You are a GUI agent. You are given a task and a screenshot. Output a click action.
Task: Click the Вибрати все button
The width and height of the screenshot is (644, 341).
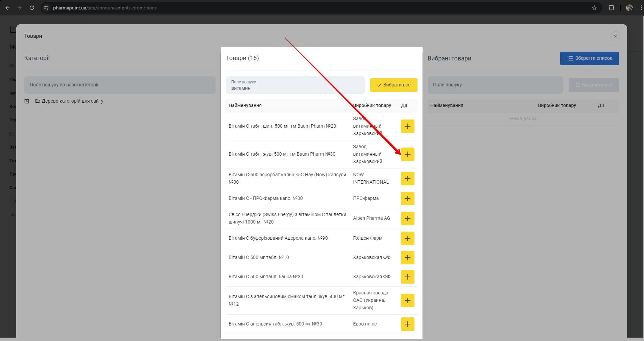pyautogui.click(x=393, y=85)
